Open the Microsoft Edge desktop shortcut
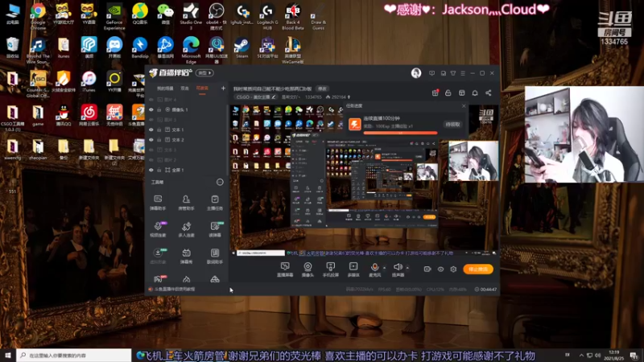 click(x=191, y=50)
